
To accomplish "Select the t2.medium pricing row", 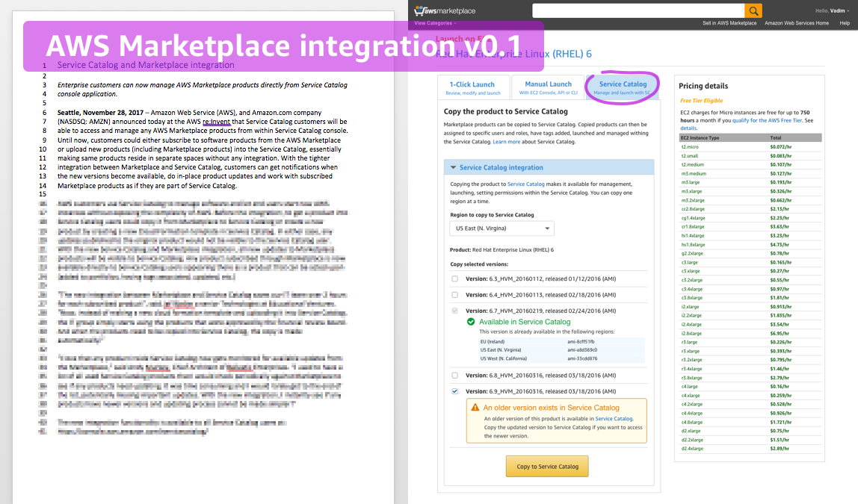I will coord(750,164).
